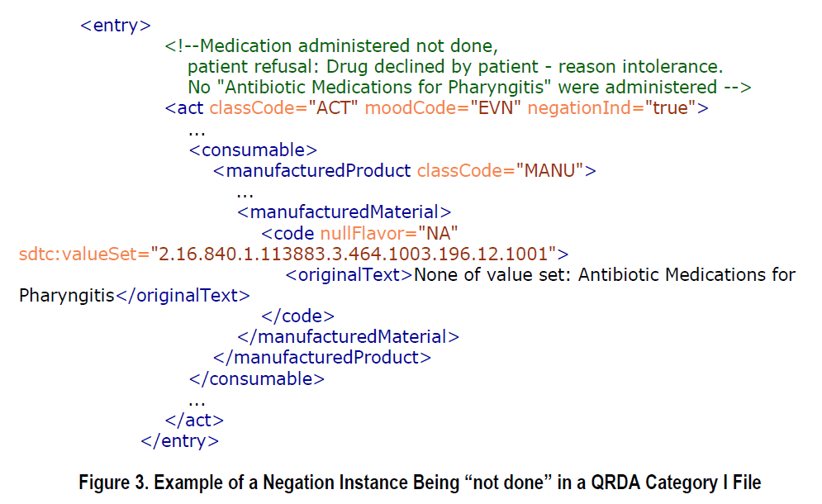Click the Figure 3 caption text
Screen dimensions: 822x504
[420, 483]
